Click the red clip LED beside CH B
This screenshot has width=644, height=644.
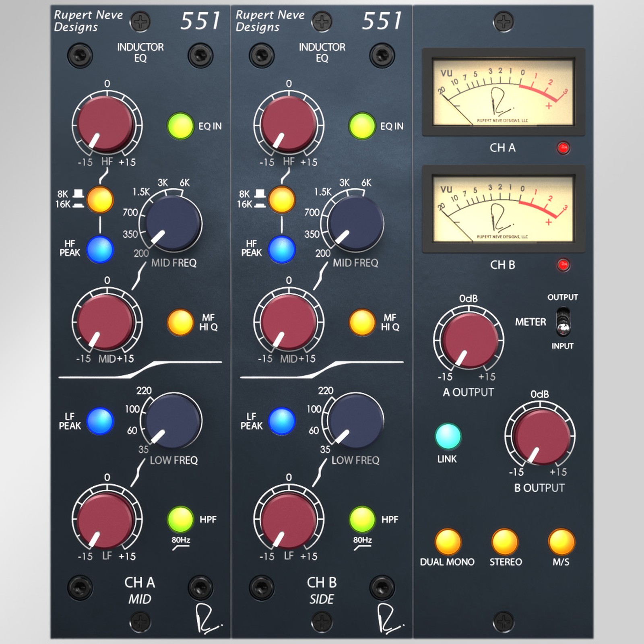563,265
